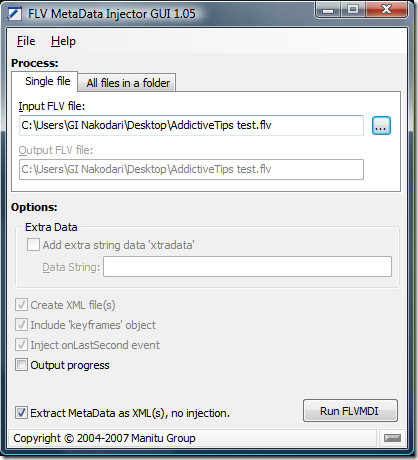Open the Help menu
Screen dimensions: 418x460
[63, 41]
